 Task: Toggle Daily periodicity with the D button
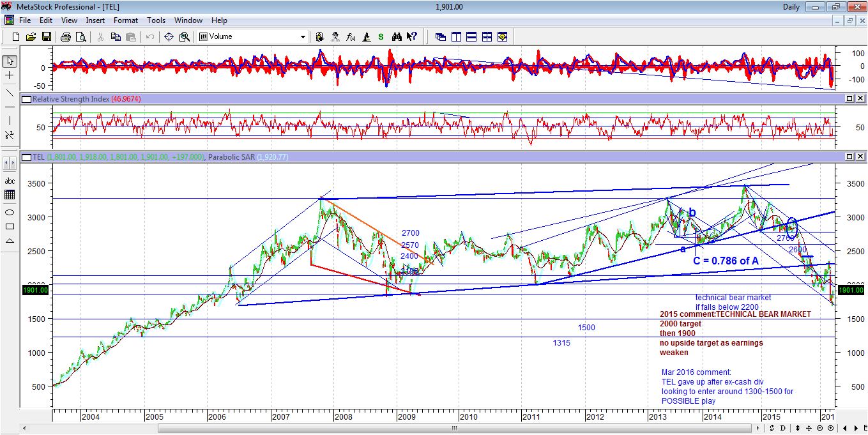(x=784, y=428)
